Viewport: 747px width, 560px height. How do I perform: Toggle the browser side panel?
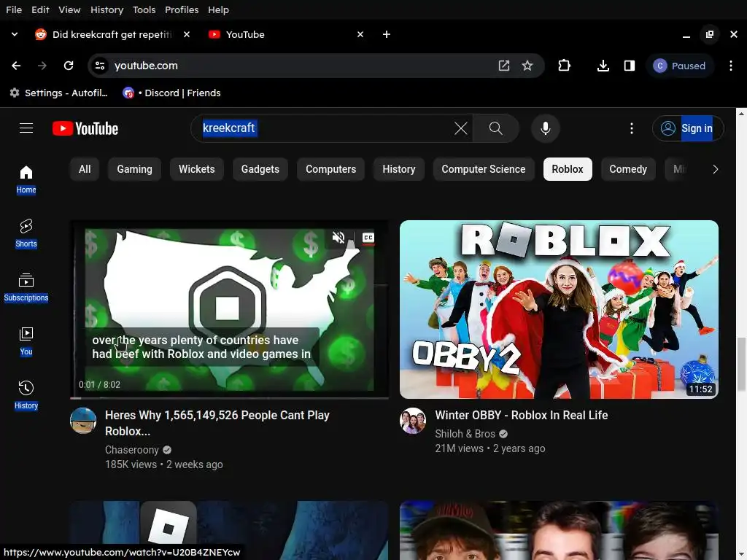(x=630, y=66)
